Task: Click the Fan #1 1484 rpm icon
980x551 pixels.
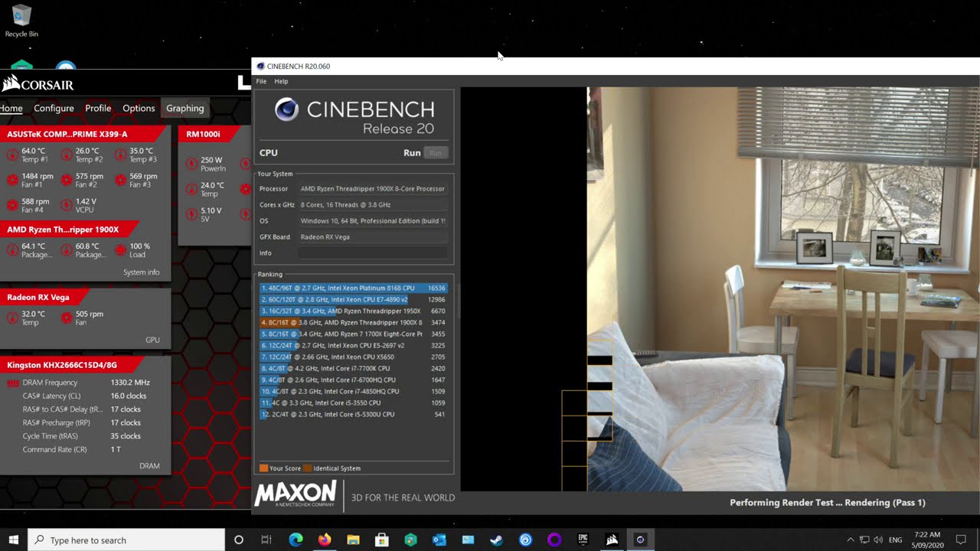Action: (x=12, y=180)
